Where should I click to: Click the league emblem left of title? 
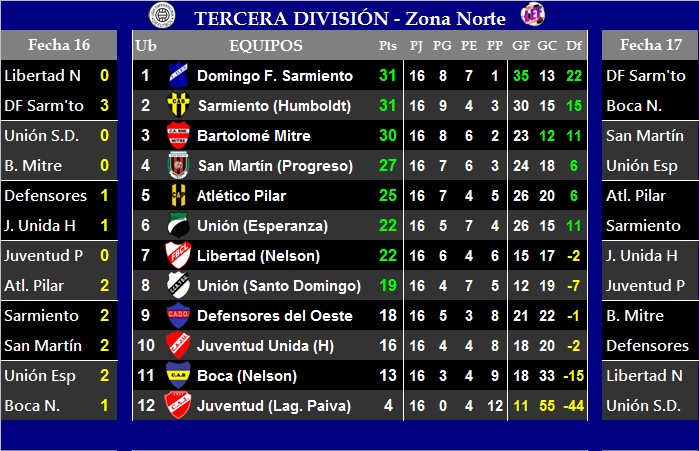pyautogui.click(x=162, y=15)
